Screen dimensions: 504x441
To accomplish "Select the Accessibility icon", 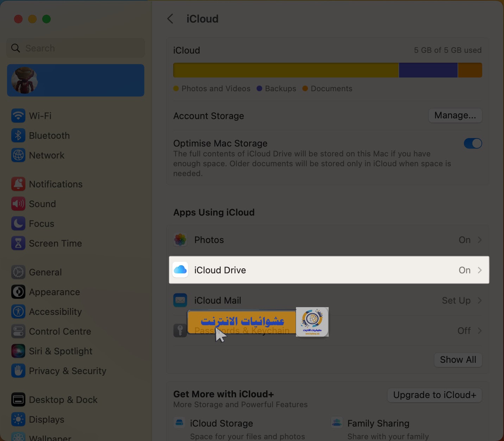I will click(x=18, y=311).
